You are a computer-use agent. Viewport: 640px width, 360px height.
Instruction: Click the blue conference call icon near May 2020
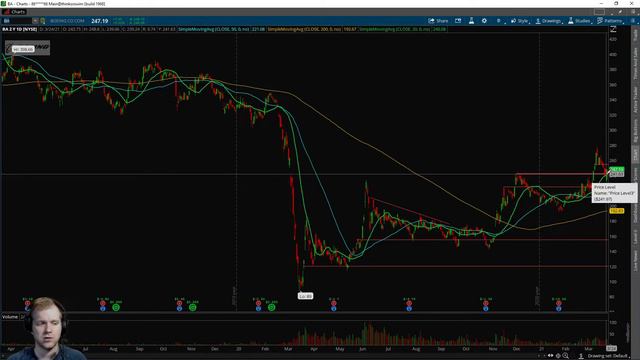pyautogui.click(x=333, y=309)
